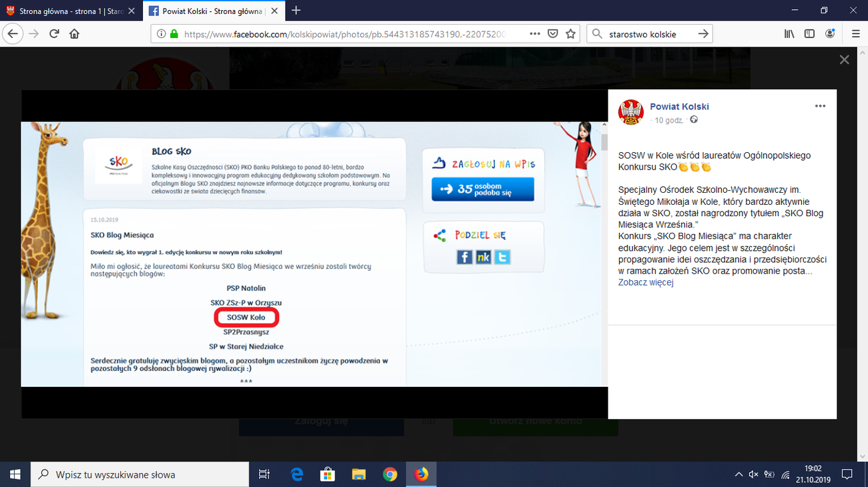Click the muted volume tray icon
The height and width of the screenshot is (487, 868).
point(754,474)
